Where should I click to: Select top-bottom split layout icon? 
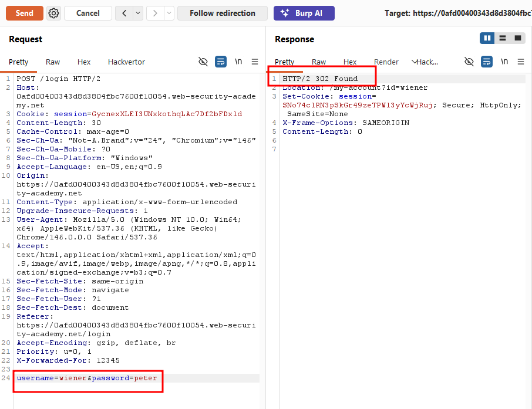pos(503,38)
